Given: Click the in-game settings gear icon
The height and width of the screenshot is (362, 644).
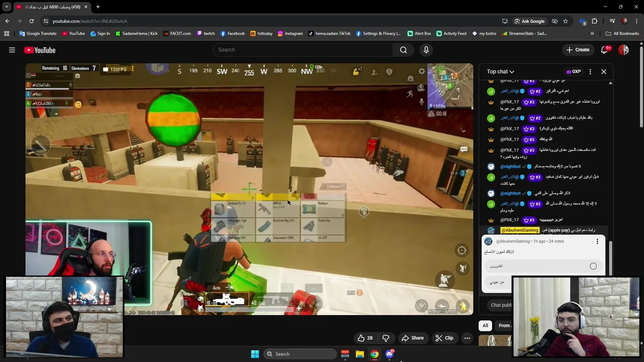Looking at the screenshot, I should click(x=422, y=71).
